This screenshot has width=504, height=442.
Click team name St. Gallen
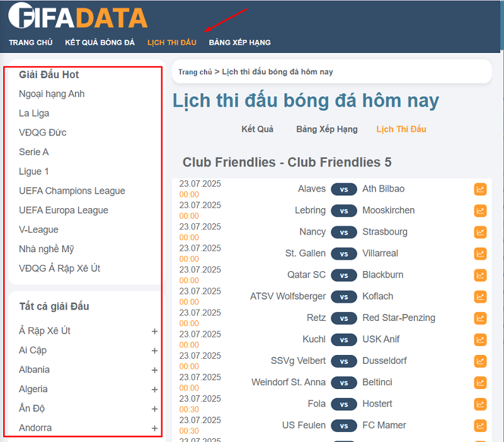[306, 253]
